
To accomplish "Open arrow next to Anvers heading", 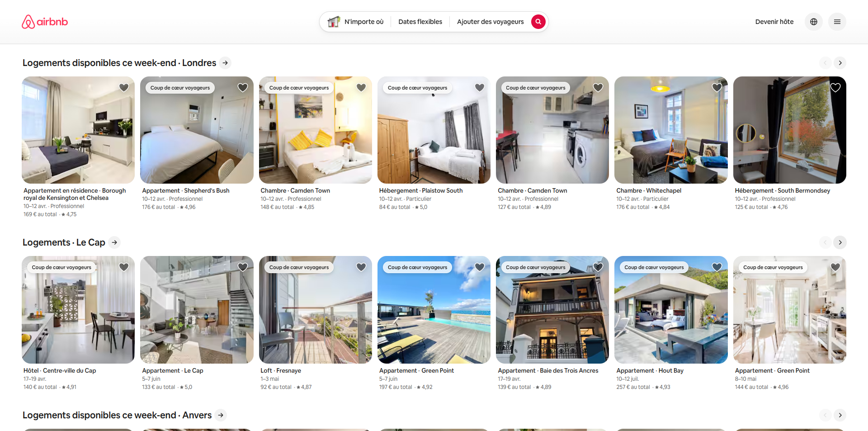I will click(221, 415).
